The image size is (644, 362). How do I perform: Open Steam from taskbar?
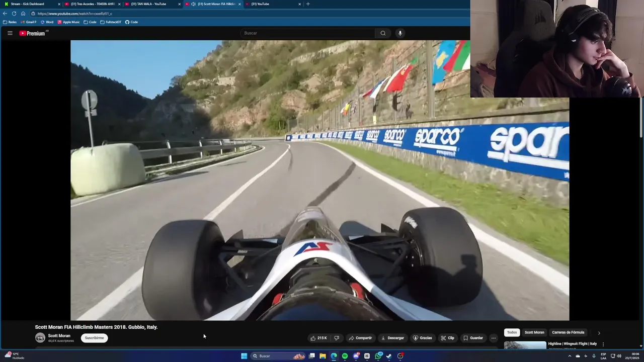click(389, 356)
